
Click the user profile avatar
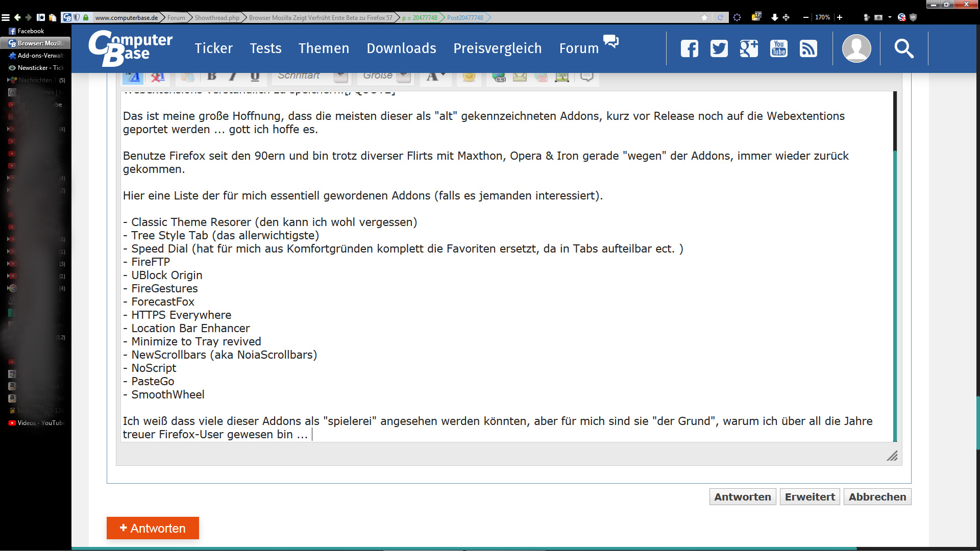point(856,48)
